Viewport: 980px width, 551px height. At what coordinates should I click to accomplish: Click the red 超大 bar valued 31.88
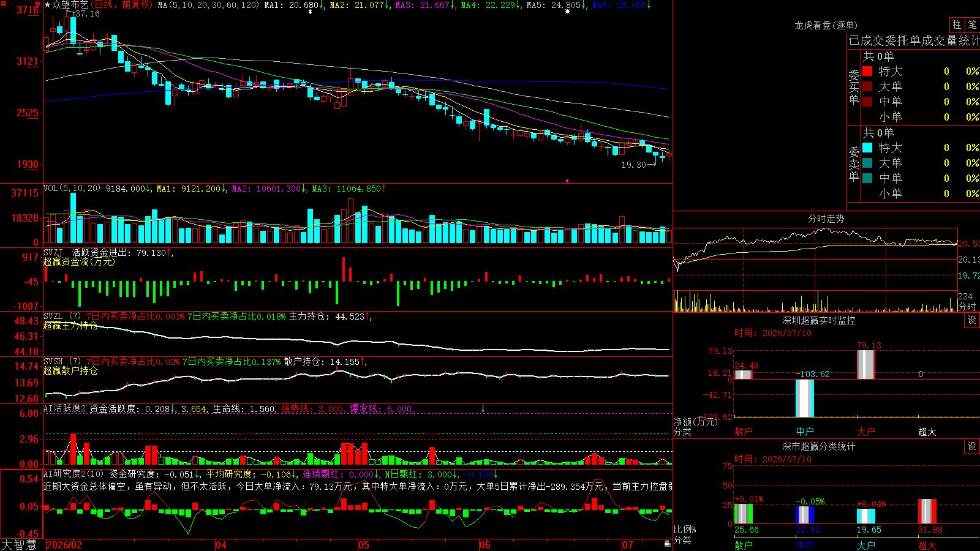pos(927,511)
